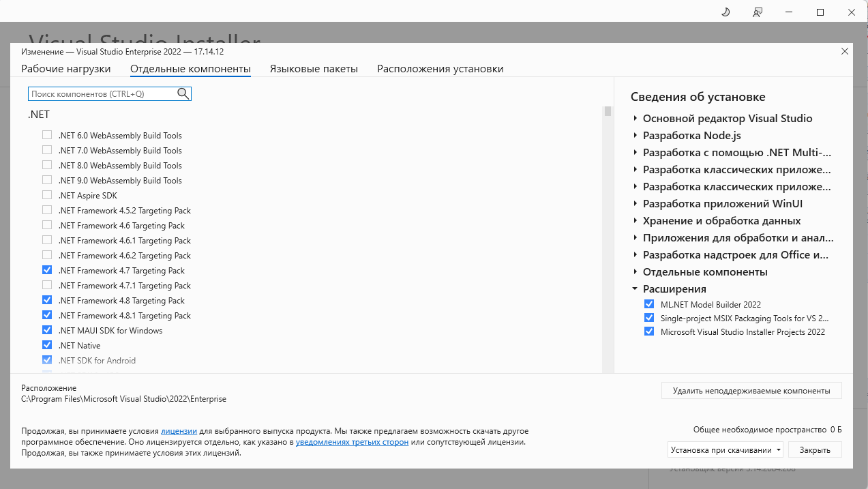Click Общее необходимое пространство 0 Б text
Image resolution: width=868 pixels, height=489 pixels.
768,430
